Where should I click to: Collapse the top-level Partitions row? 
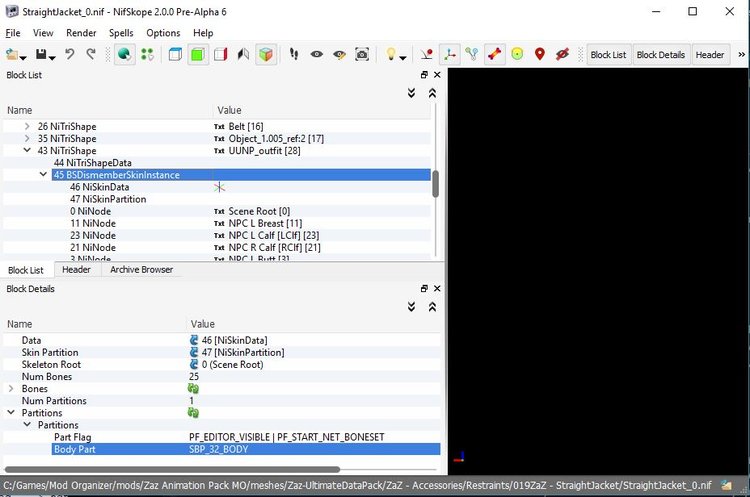coord(11,412)
